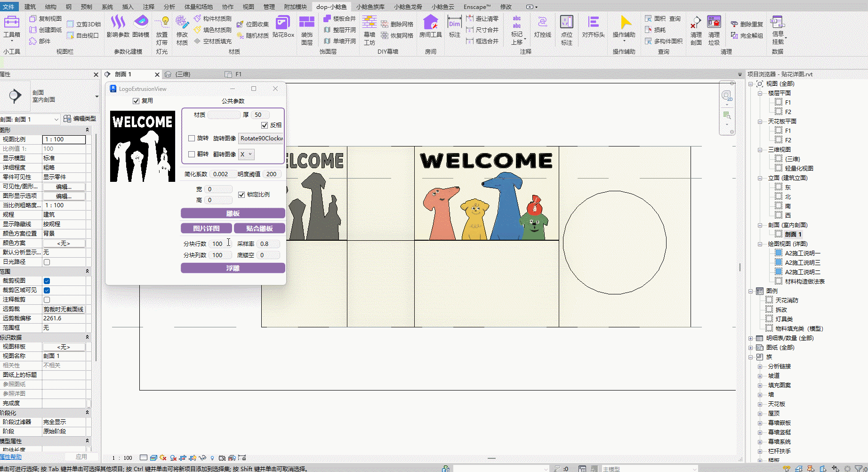The height and width of the screenshot is (472, 868).
Task: Click the 编辑类型 edit type button
Action: [80, 119]
